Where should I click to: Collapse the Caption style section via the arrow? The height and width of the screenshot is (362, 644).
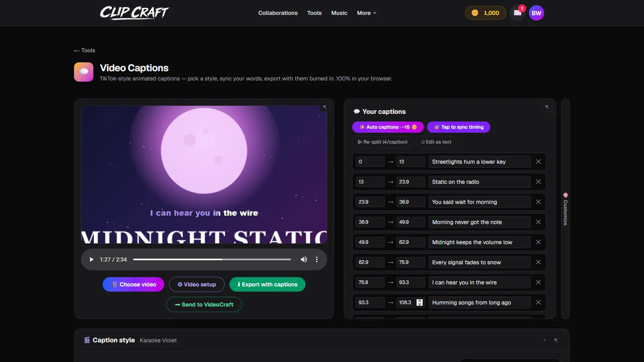point(544,340)
